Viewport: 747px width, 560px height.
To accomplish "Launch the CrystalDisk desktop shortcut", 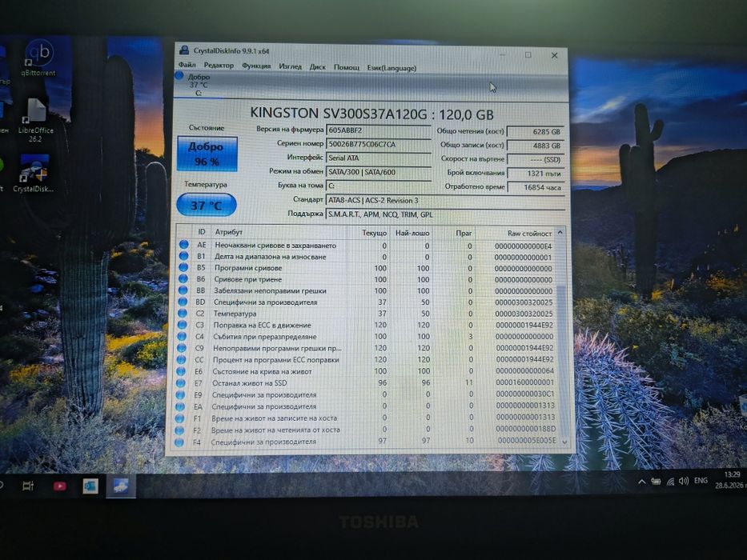I will (x=34, y=174).
